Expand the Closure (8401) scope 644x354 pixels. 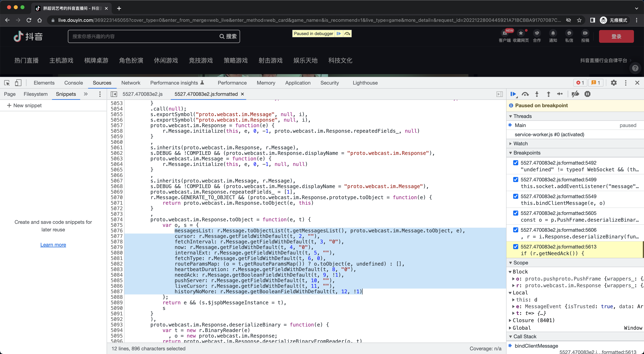click(x=510, y=320)
